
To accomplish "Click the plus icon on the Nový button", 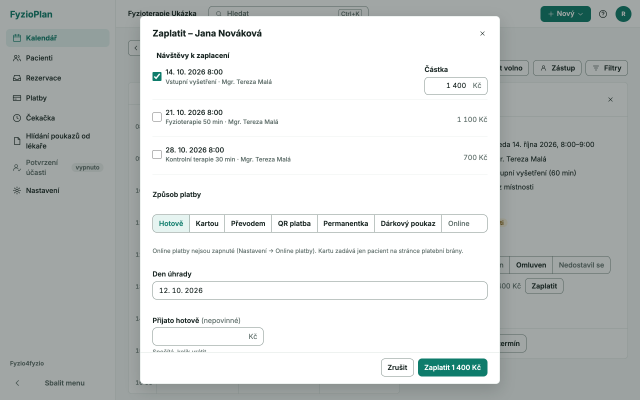I will (551, 14).
